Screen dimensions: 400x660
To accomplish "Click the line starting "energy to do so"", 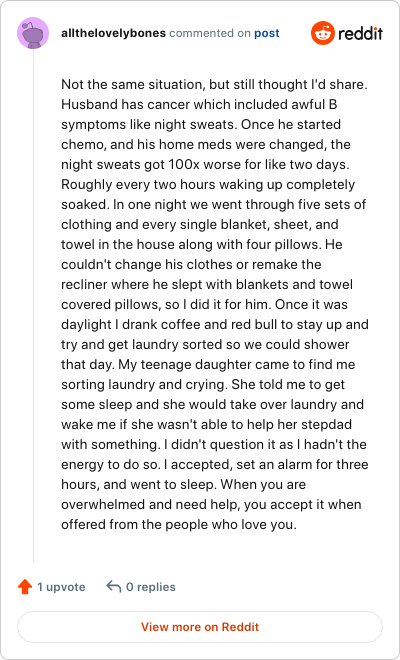I will 215,465.
